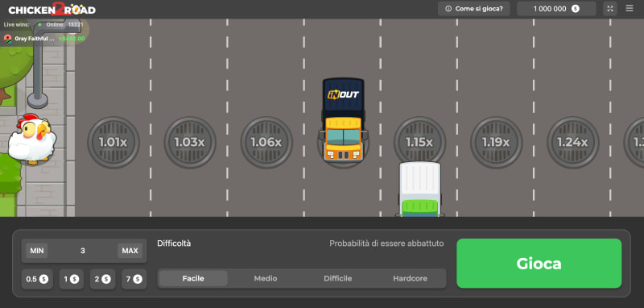
Task: Select Medio difficulty
Action: pyautogui.click(x=266, y=278)
